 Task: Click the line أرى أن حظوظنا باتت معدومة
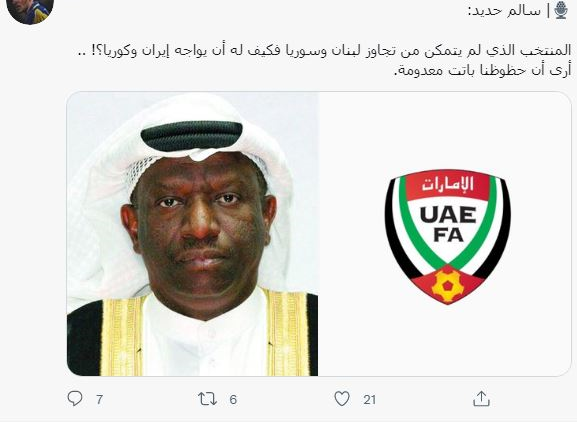[x=482, y=70]
